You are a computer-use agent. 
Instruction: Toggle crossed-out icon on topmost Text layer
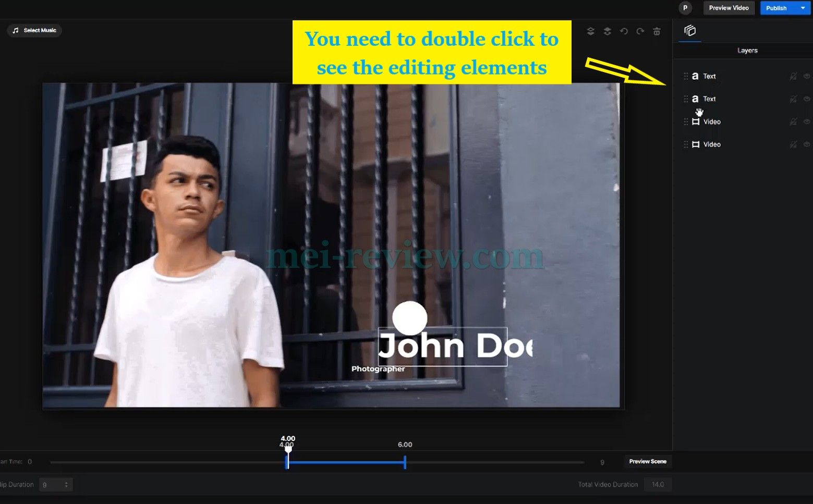click(793, 76)
